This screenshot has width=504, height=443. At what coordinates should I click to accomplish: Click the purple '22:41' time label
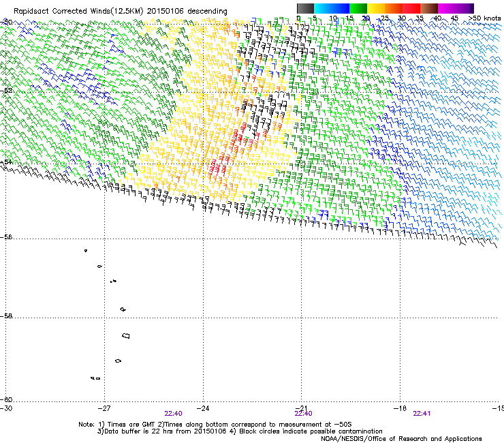(422, 414)
